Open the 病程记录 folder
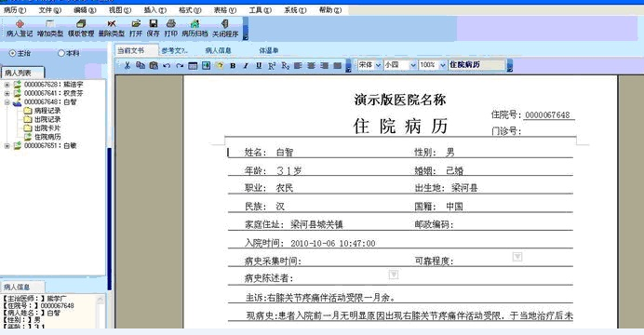 coord(42,111)
